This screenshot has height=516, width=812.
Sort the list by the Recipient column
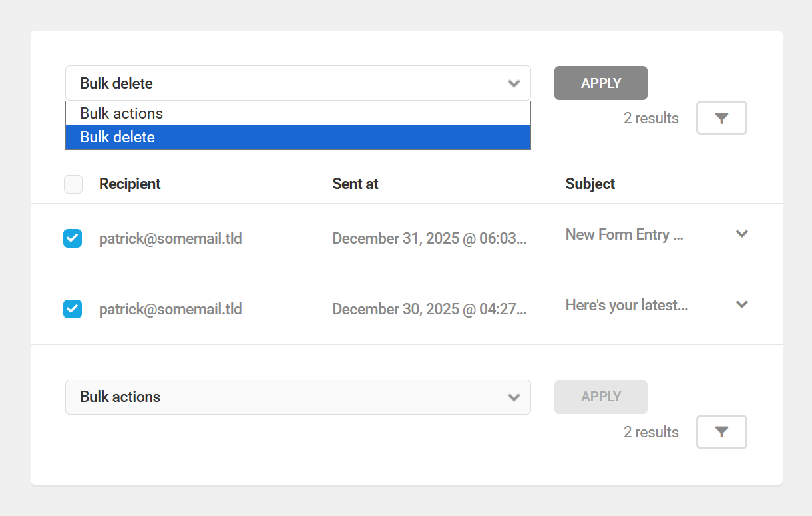130,184
